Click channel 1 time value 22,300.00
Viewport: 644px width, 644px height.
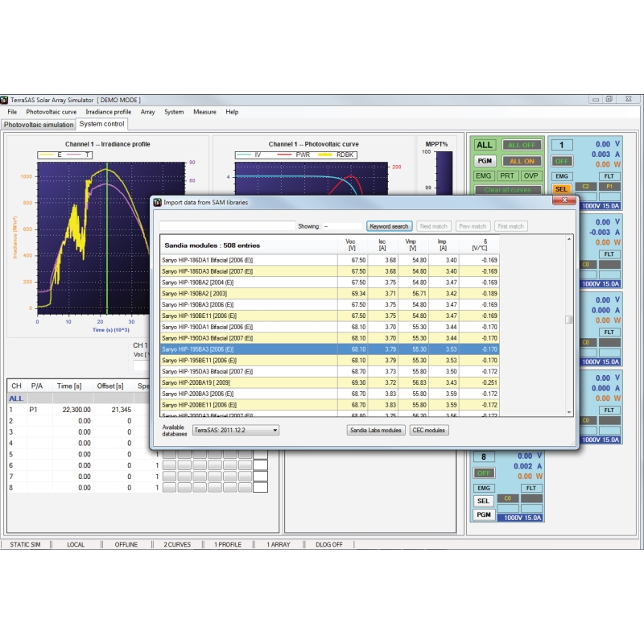76,410
